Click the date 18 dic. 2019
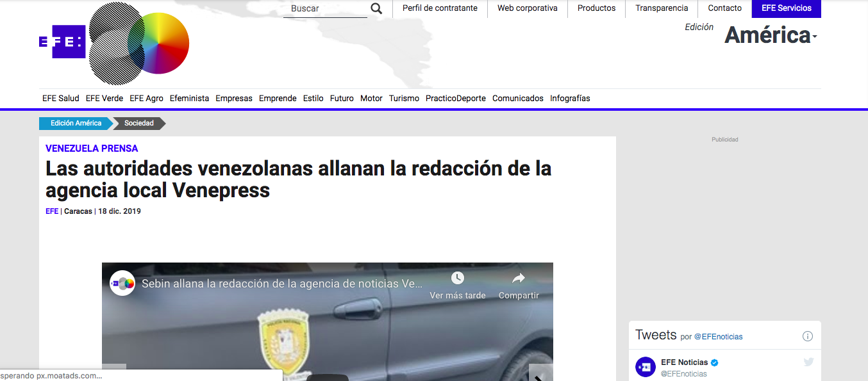868x381 pixels. 119,211
